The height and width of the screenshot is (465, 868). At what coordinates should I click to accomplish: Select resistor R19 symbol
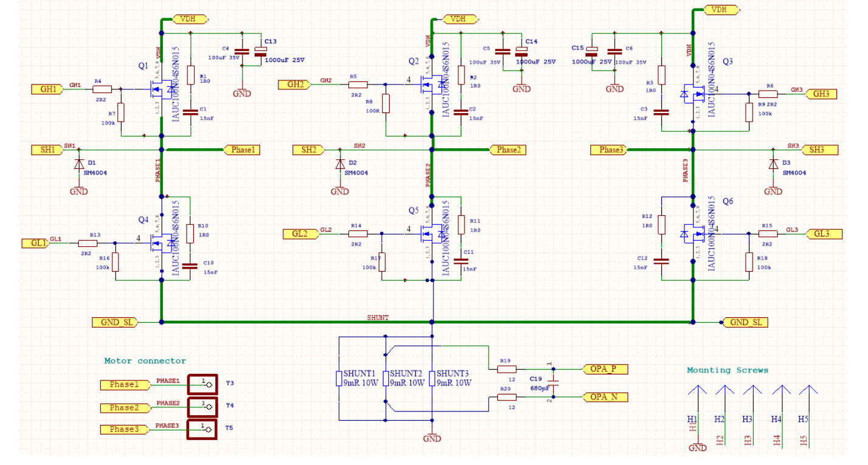pos(507,369)
